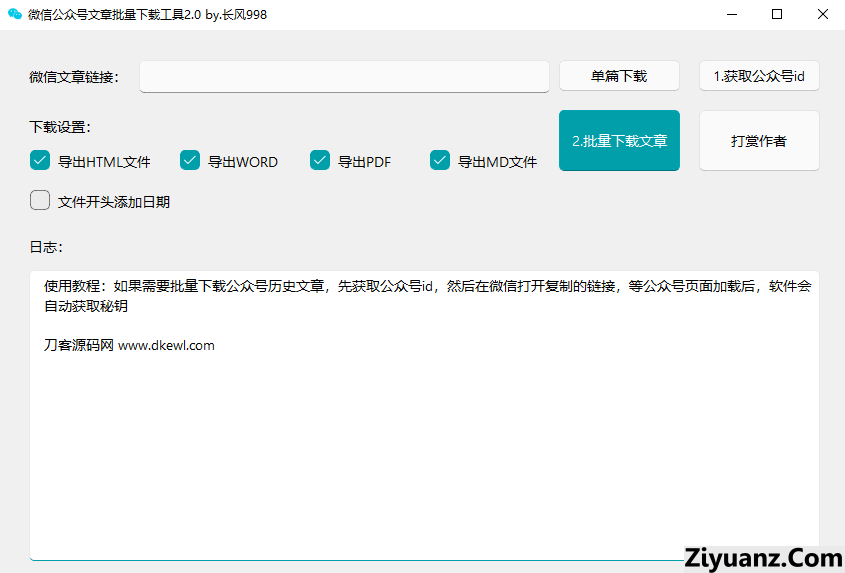
Task: Close the WeChat article downloader window
Action: pos(822,15)
